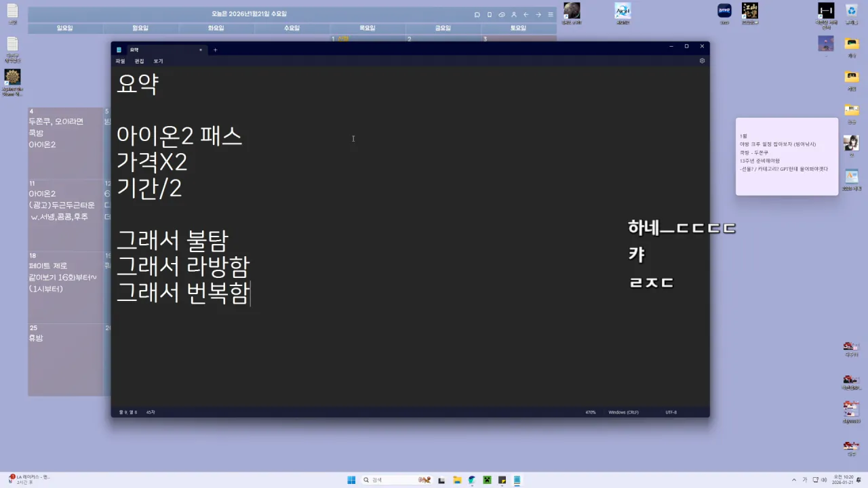This screenshot has height=488, width=868.
Task: Open the 470% zoom level indicator
Action: [x=590, y=412]
